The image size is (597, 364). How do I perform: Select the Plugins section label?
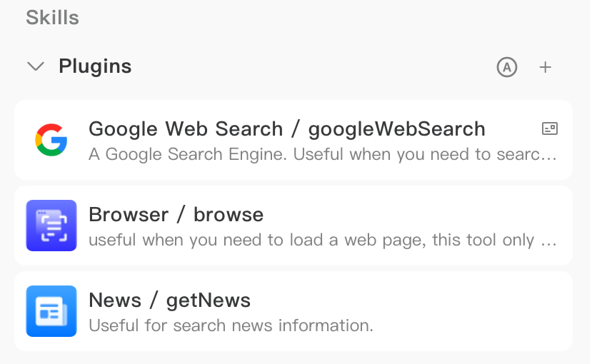pos(95,66)
